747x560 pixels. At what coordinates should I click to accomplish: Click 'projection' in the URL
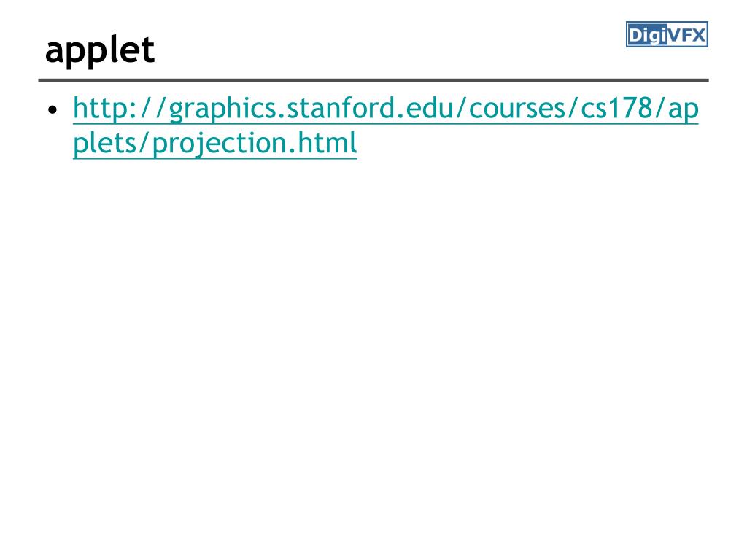pos(219,144)
